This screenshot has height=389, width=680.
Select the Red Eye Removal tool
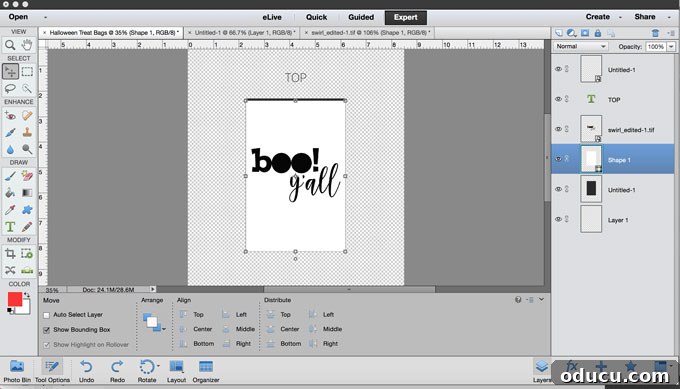10,116
